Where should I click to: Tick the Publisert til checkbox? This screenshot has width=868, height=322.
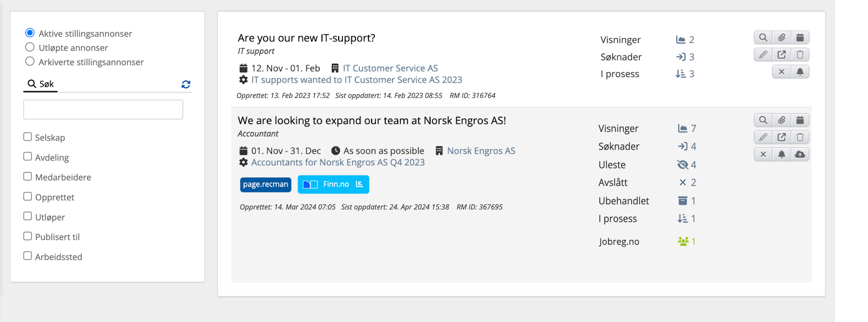point(28,236)
